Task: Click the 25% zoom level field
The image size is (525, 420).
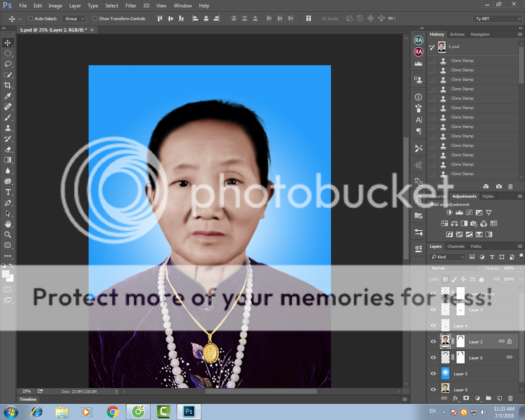Action: [27, 391]
